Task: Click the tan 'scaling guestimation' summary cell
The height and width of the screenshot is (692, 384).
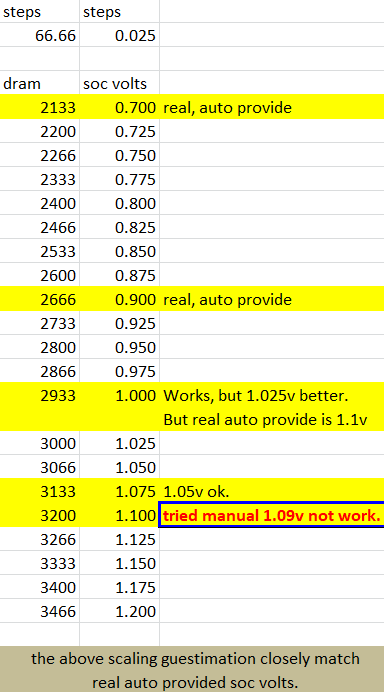Action: pos(192,669)
